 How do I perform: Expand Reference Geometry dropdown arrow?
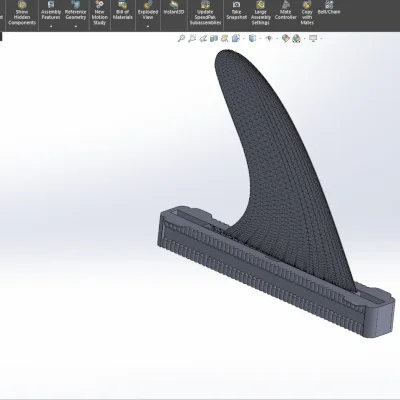pos(76,26)
